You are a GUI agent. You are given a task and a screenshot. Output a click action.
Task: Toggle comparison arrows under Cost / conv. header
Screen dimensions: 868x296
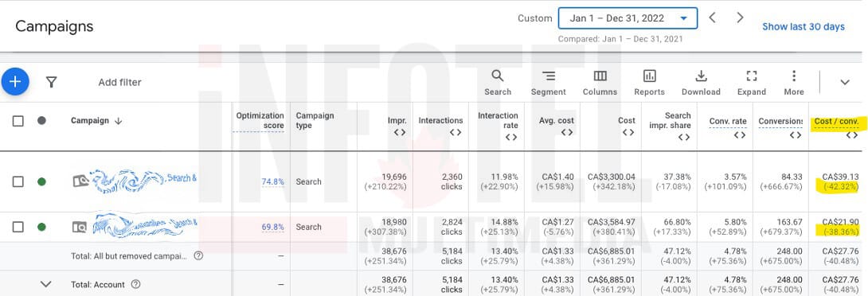(x=852, y=134)
